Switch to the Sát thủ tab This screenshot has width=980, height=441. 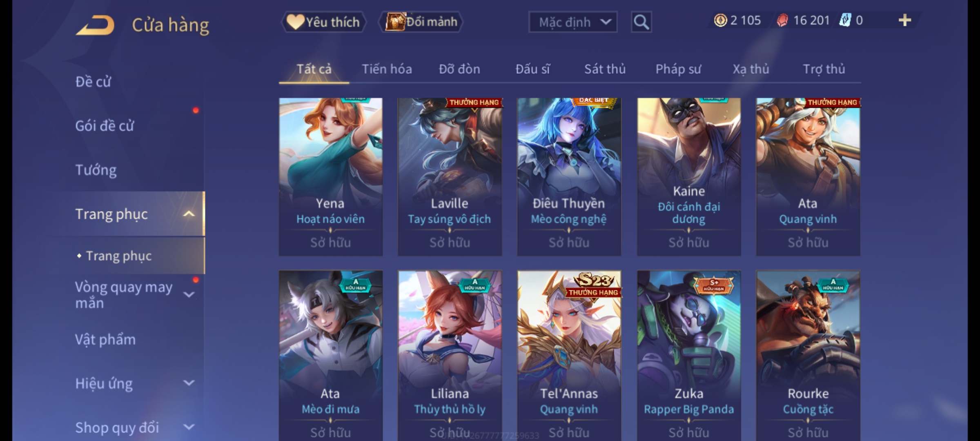[605, 69]
